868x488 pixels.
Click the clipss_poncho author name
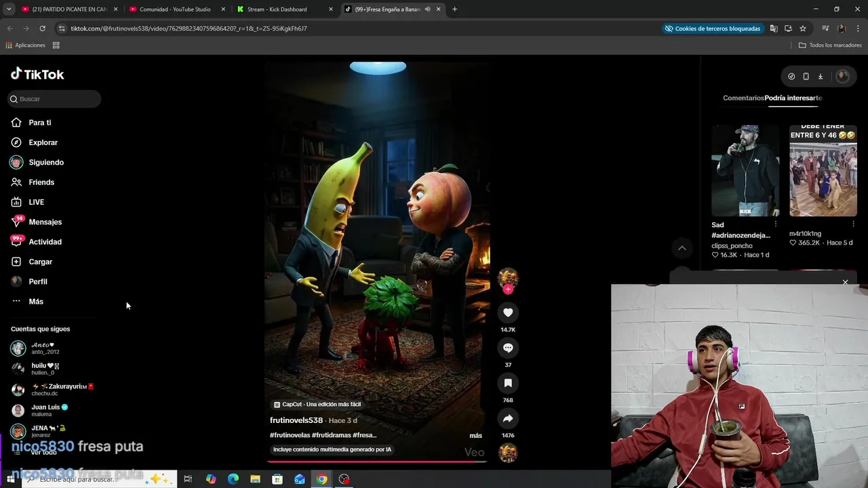point(732,246)
